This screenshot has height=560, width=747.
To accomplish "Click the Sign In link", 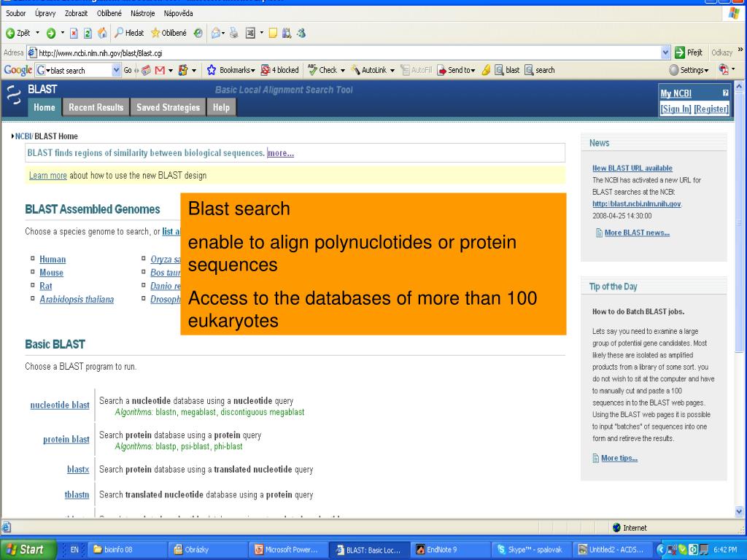I will pyautogui.click(x=676, y=109).
